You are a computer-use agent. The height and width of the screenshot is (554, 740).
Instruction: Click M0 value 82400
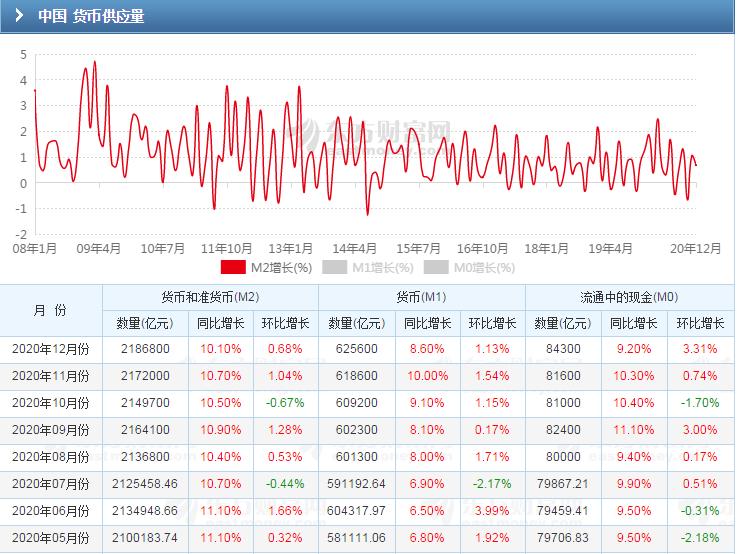tap(563, 430)
